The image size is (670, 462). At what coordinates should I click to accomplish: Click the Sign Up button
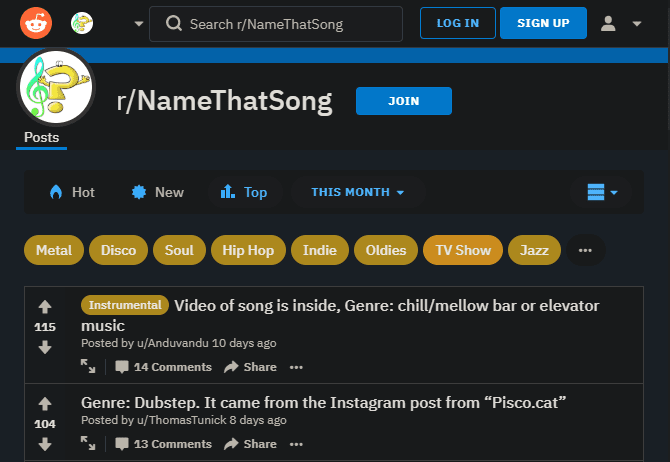coord(543,23)
